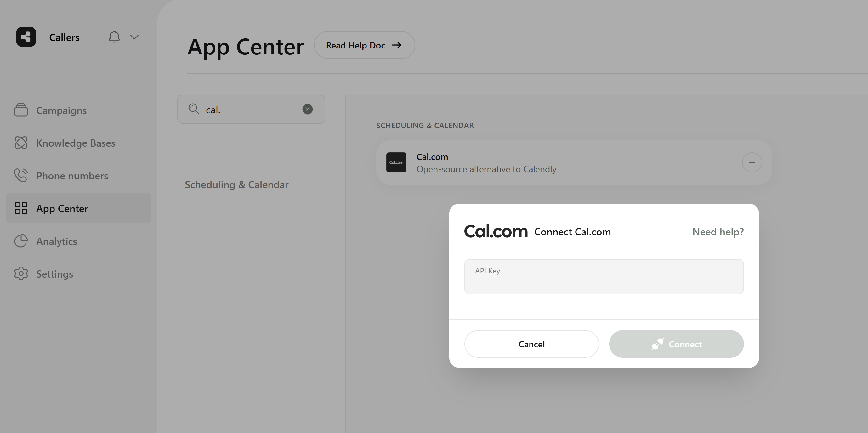This screenshot has height=433, width=868.
Task: Open the App Center grid icon
Action: point(21,208)
